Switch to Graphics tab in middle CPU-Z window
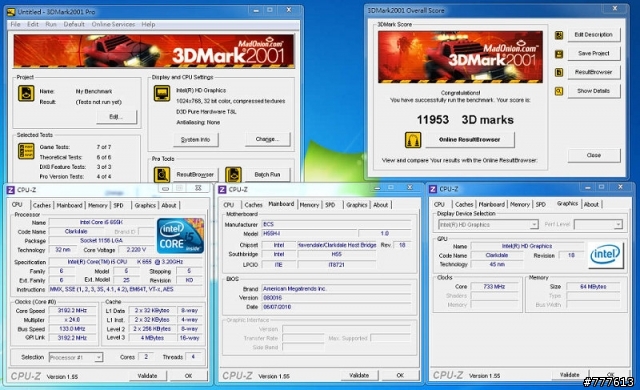Viewport: 640px width, 390px height. [357, 205]
